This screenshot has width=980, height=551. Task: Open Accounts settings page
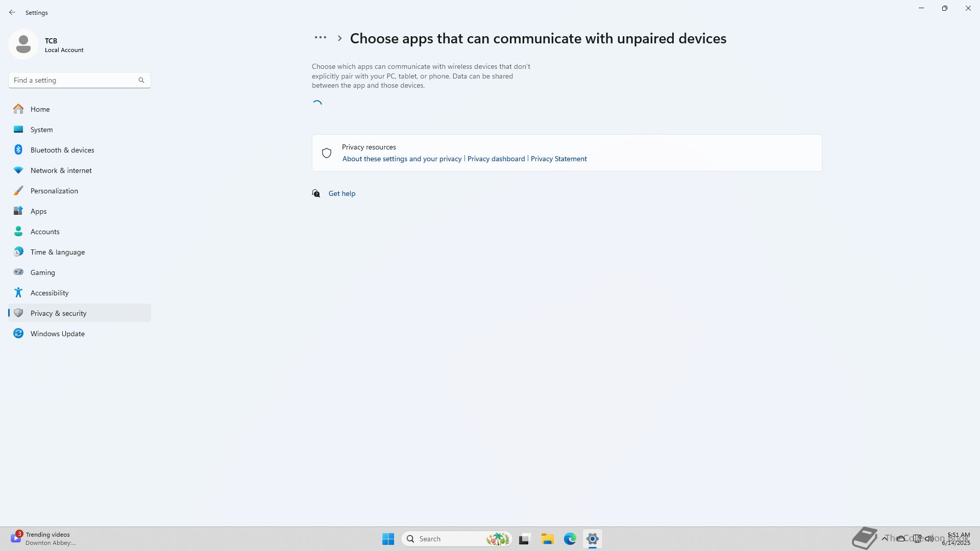(x=45, y=232)
